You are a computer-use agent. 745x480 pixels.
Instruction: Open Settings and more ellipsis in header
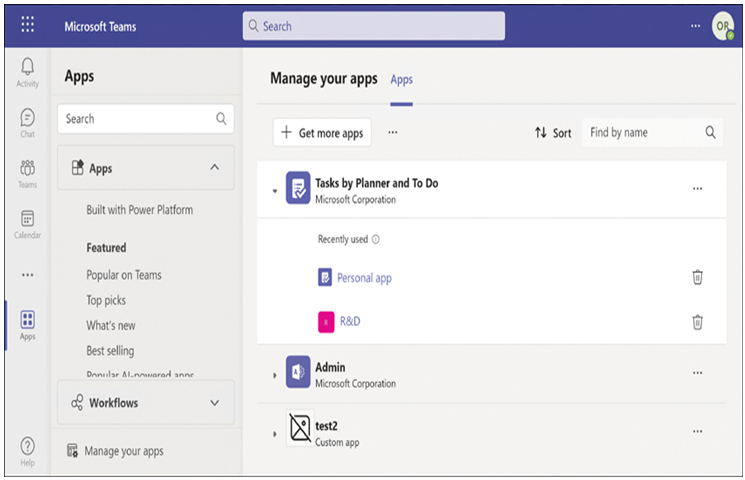[x=695, y=26]
